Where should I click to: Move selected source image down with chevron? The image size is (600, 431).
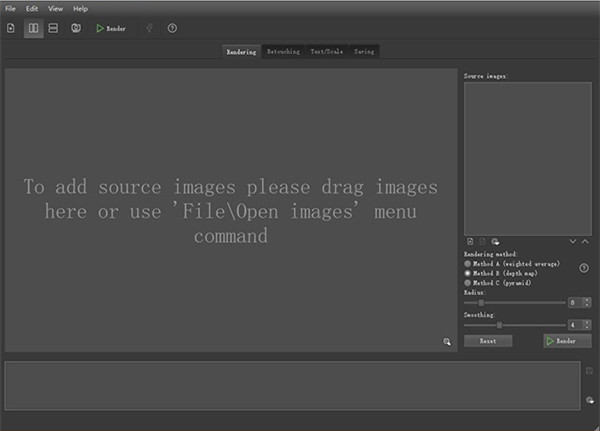point(573,241)
